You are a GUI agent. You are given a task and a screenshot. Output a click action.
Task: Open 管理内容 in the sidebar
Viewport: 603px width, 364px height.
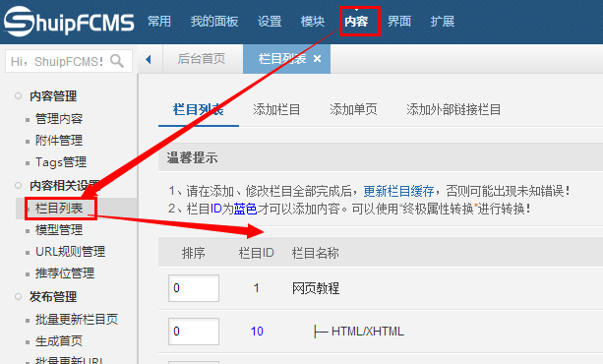(59, 118)
